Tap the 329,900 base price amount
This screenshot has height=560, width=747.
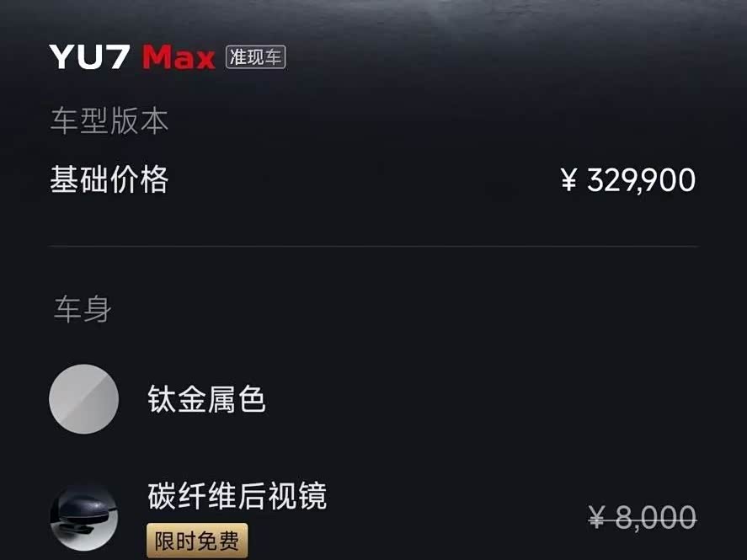tap(641, 180)
